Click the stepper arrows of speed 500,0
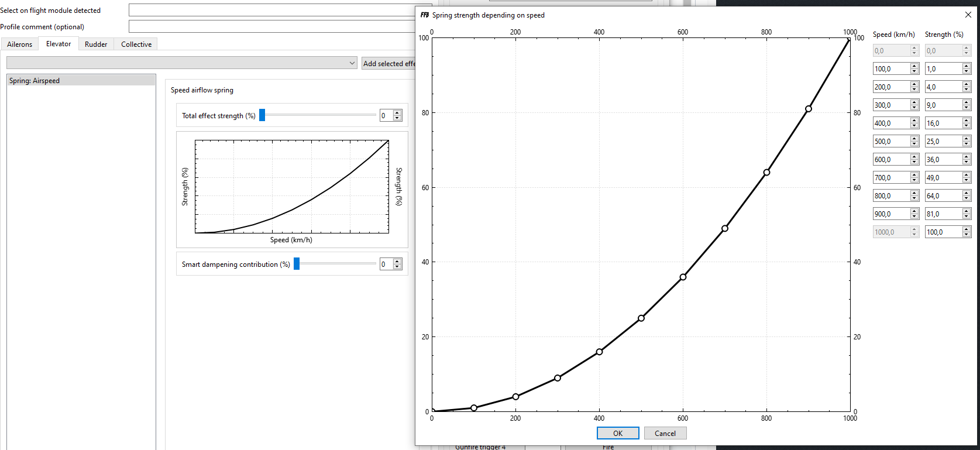This screenshot has height=450, width=980. tap(914, 141)
